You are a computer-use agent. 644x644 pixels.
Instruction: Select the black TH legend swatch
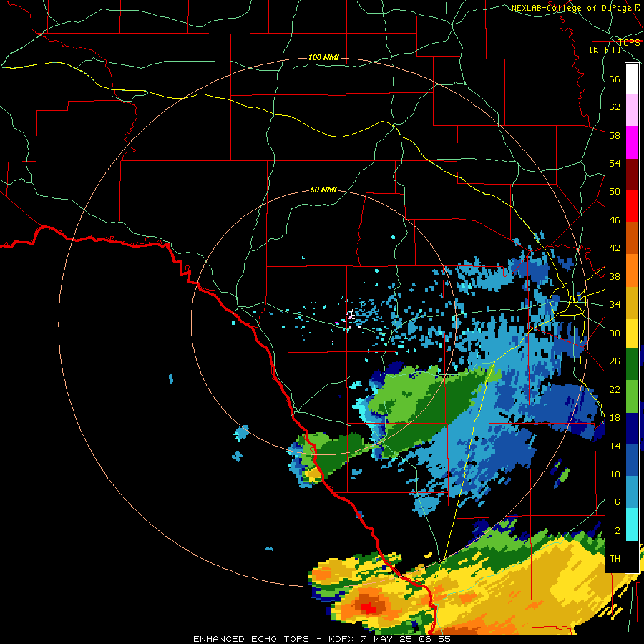point(632,557)
